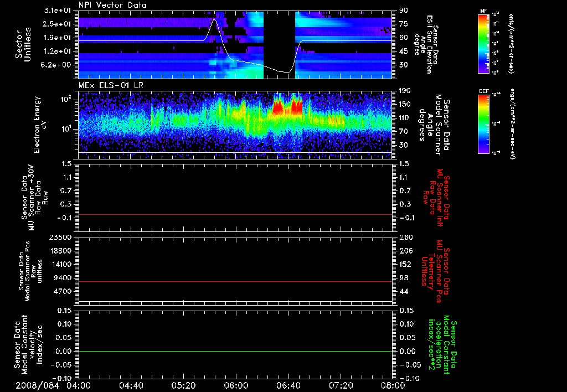Click the "1.2e+01" sector tick label
Image resolution: width=567 pixels, height=392 pixels.
coord(57,51)
